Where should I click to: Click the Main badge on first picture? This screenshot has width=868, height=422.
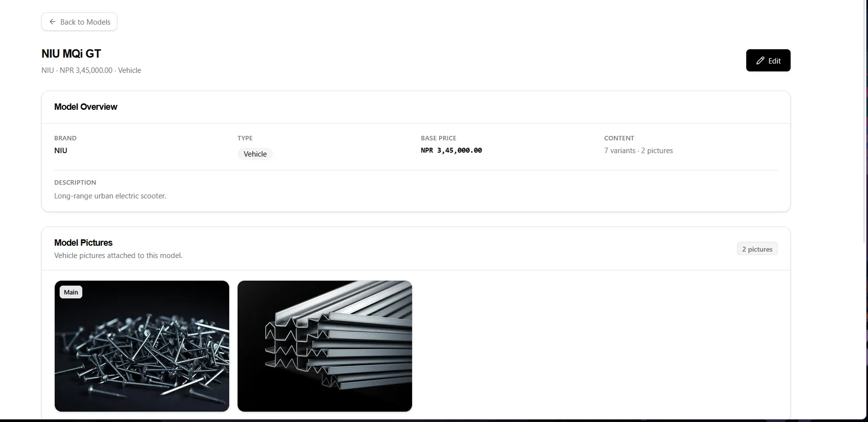click(x=71, y=292)
